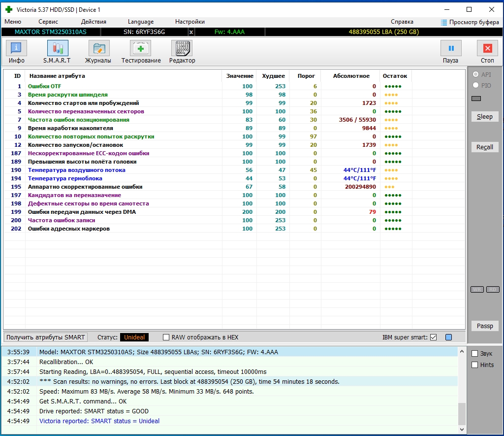Toggle the IBM super smart checkbox
This screenshot has width=504, height=436.
point(433,337)
